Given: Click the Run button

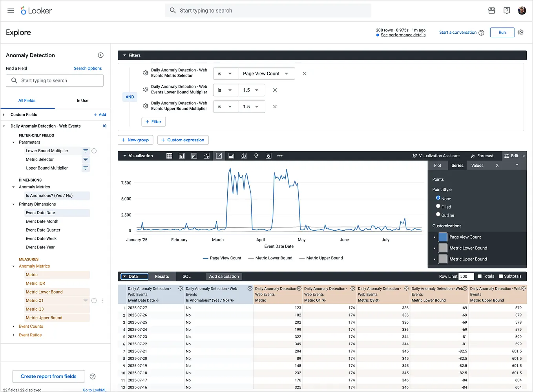Looking at the screenshot, I should [x=502, y=32].
